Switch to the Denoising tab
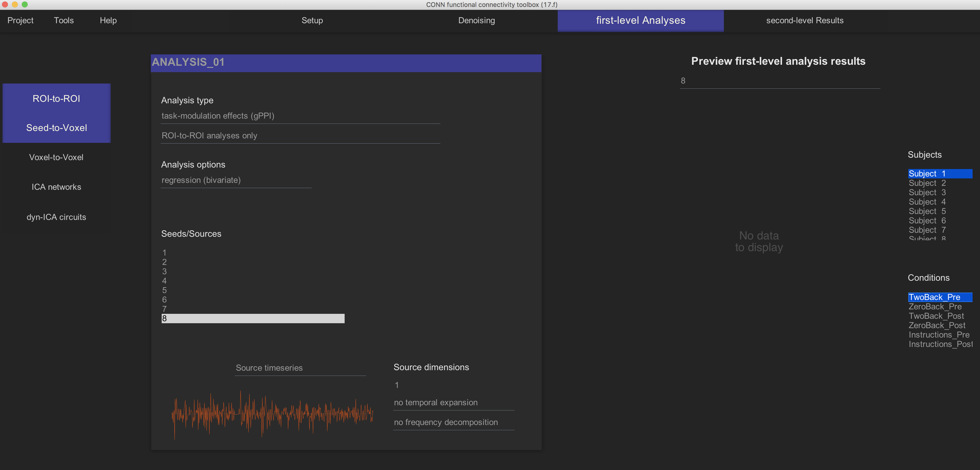980x470 pixels. pos(476,21)
